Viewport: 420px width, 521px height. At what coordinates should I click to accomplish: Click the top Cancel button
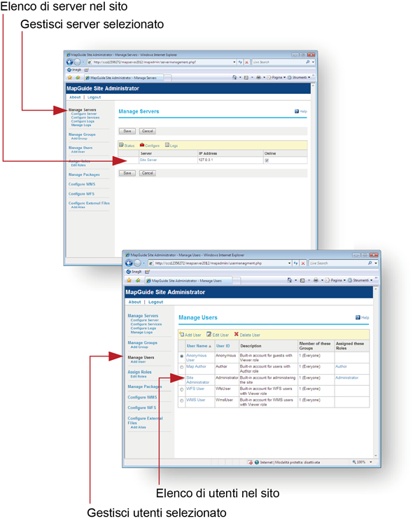click(148, 131)
